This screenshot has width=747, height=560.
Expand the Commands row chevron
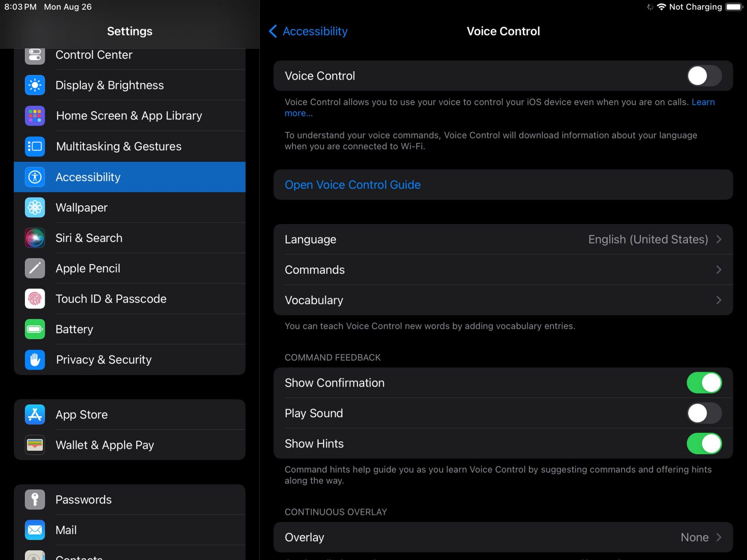(718, 269)
